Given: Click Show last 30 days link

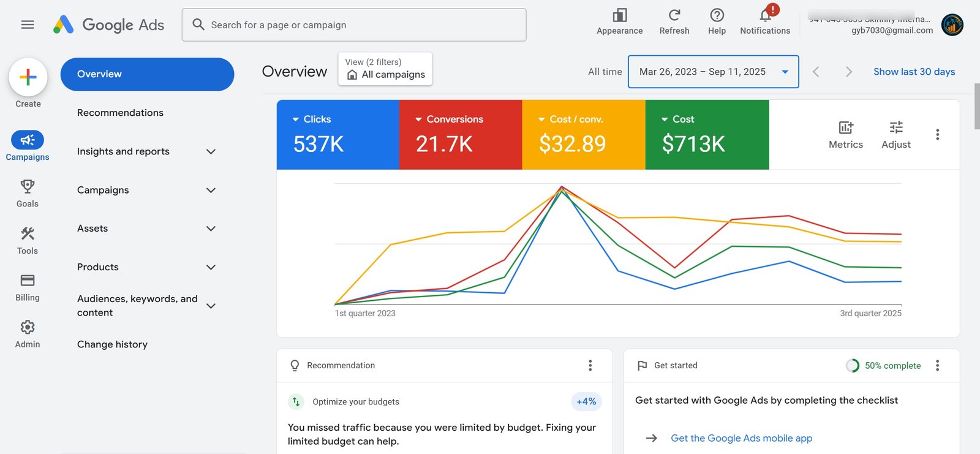Looking at the screenshot, I should tap(914, 72).
